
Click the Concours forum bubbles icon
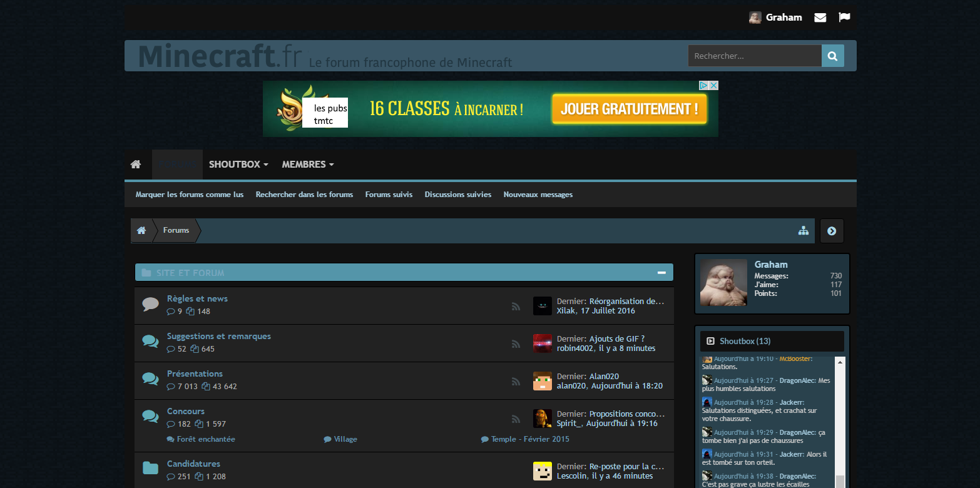coord(150,417)
